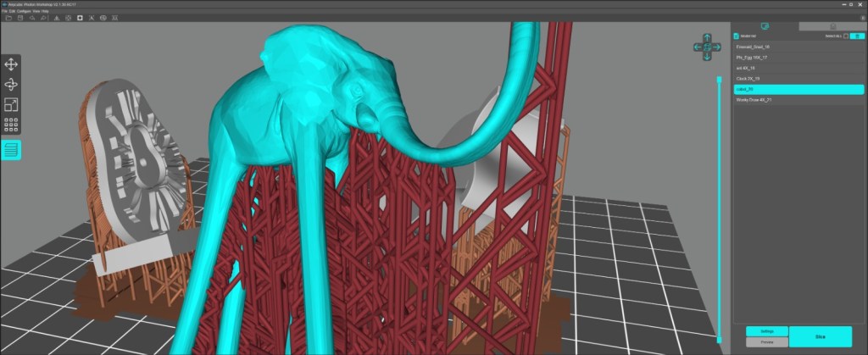
Task: Select the Rotate tool in left sidebar
Action: [11, 85]
